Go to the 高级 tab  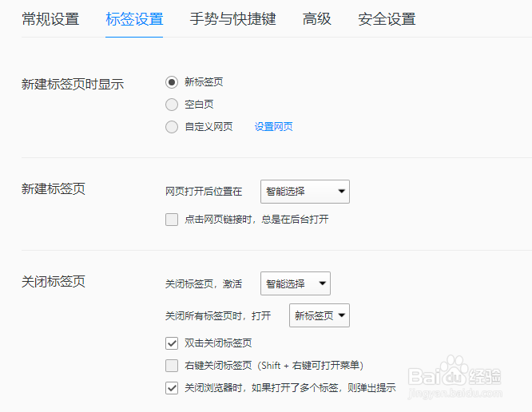pos(317,19)
